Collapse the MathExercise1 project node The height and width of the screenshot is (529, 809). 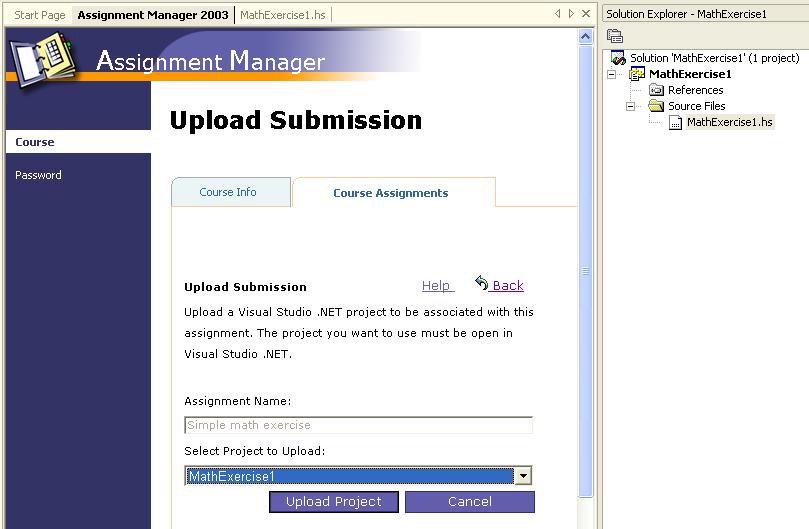pos(612,74)
